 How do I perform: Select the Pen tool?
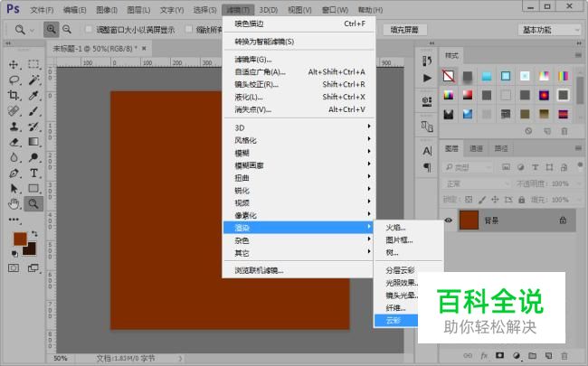click(14, 174)
